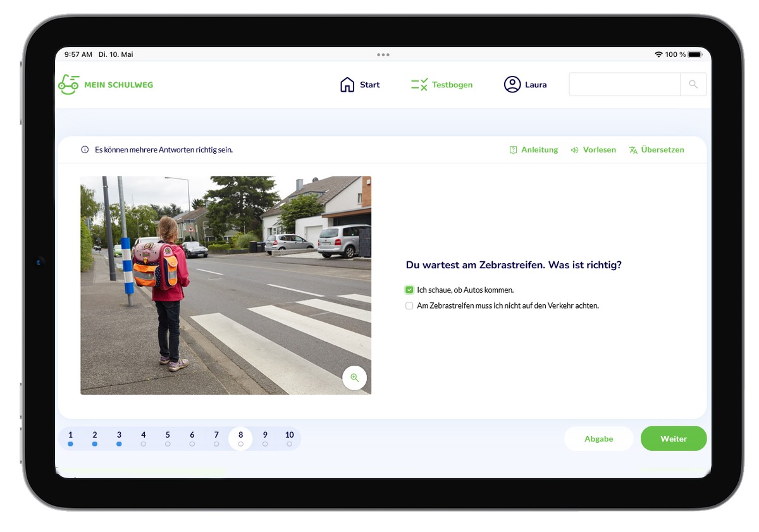
Task: Open the Anleitung link text
Action: click(x=540, y=150)
